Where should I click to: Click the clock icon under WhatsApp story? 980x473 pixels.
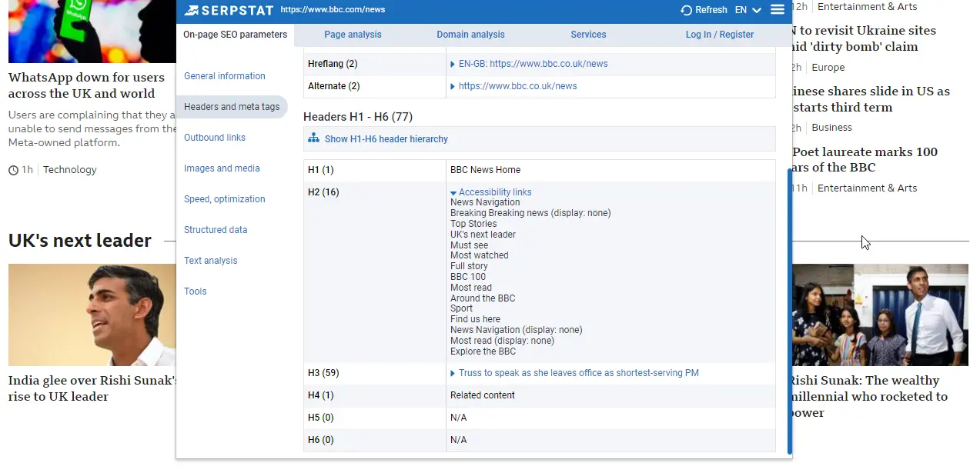click(x=13, y=170)
